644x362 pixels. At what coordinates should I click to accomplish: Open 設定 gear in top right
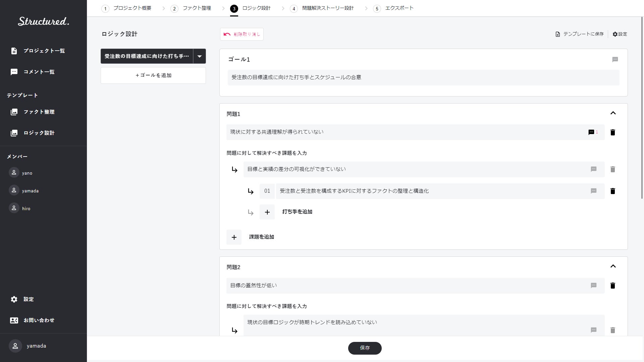(x=620, y=34)
